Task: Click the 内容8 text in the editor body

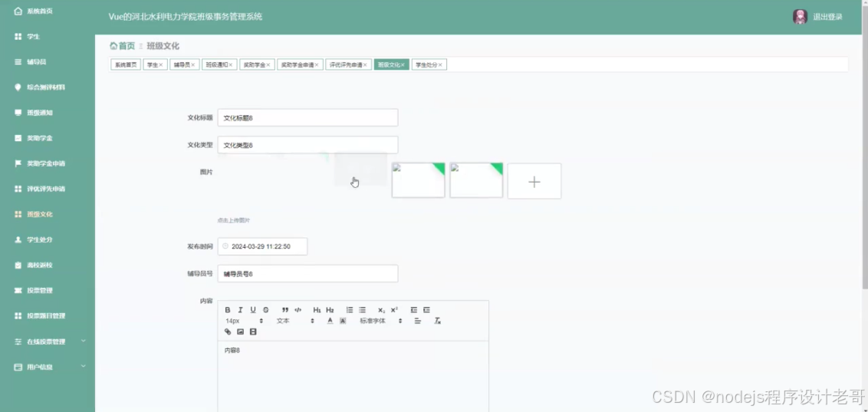Action: [x=232, y=351]
